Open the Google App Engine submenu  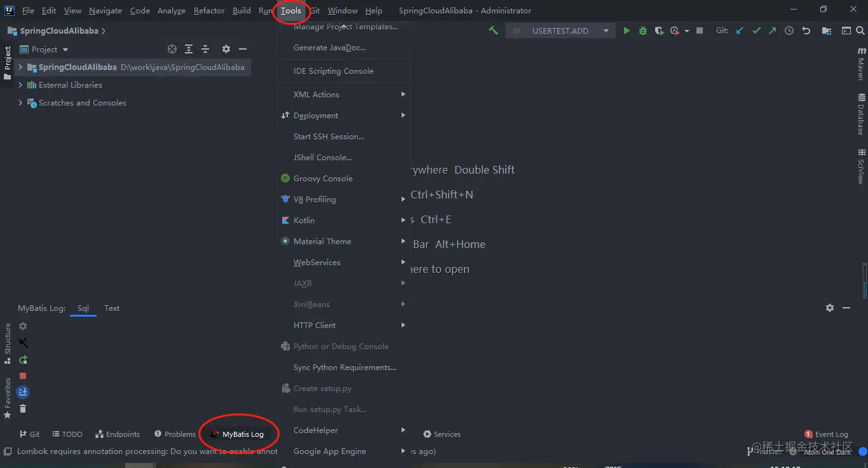coord(344,451)
